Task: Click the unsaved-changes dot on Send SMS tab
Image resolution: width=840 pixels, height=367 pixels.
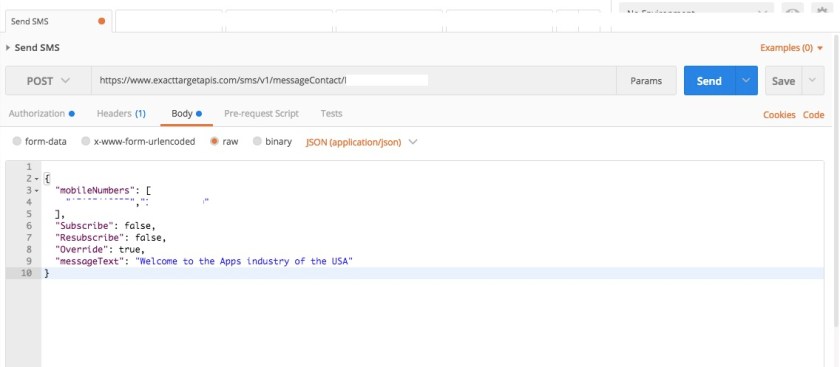Action: point(101,21)
